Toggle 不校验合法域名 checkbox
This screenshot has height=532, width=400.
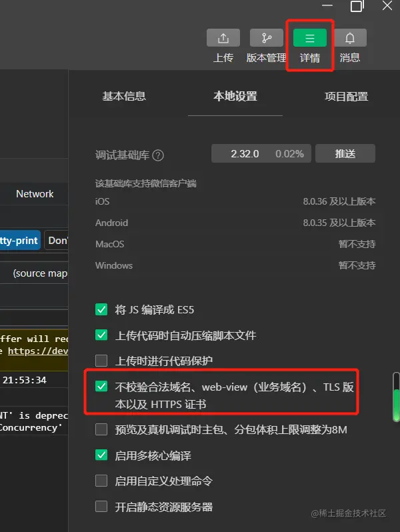click(x=101, y=386)
